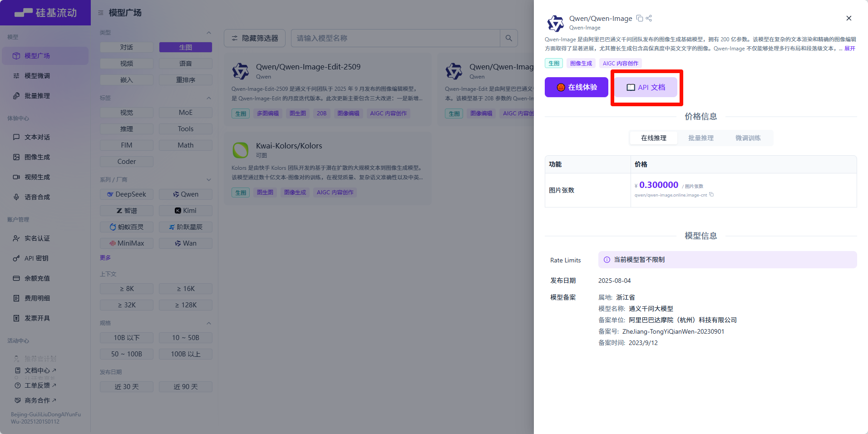This screenshot has width=868, height=434.
Task: Click the 硅基流动 logo
Action: [45, 13]
